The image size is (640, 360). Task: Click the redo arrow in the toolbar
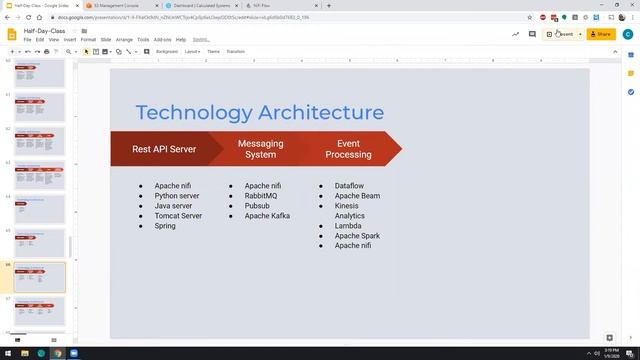click(37, 52)
